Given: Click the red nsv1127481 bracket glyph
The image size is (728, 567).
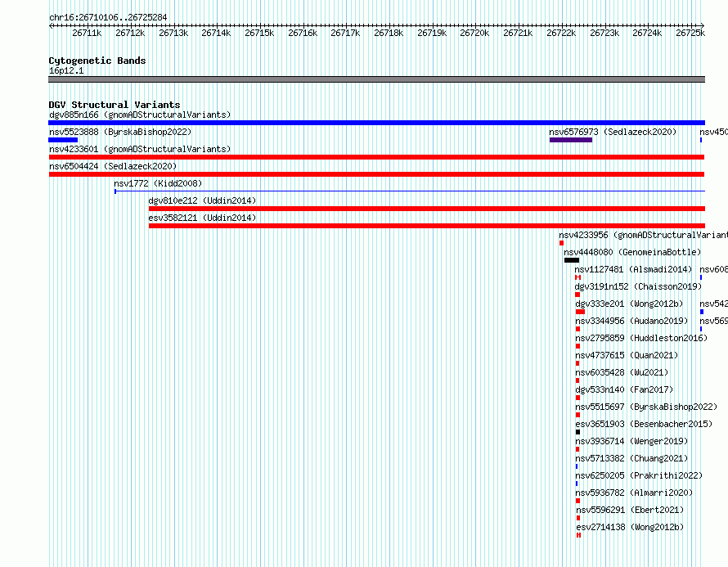Looking at the screenshot, I should pos(578,277).
